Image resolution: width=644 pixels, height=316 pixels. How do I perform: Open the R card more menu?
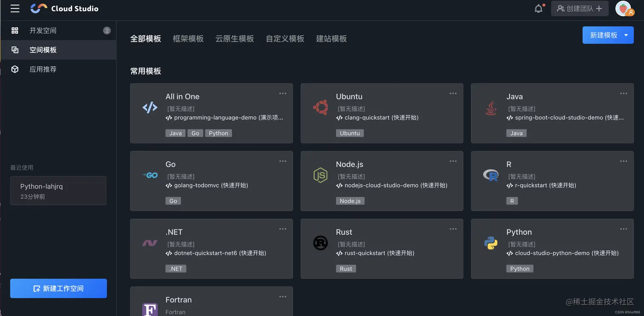pyautogui.click(x=624, y=161)
